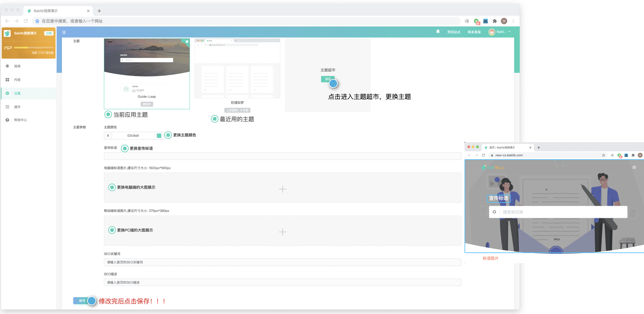Viewport: 644px width, 314px height.
Task: Close the Baklib视频演示 tab
Action: pos(88,11)
